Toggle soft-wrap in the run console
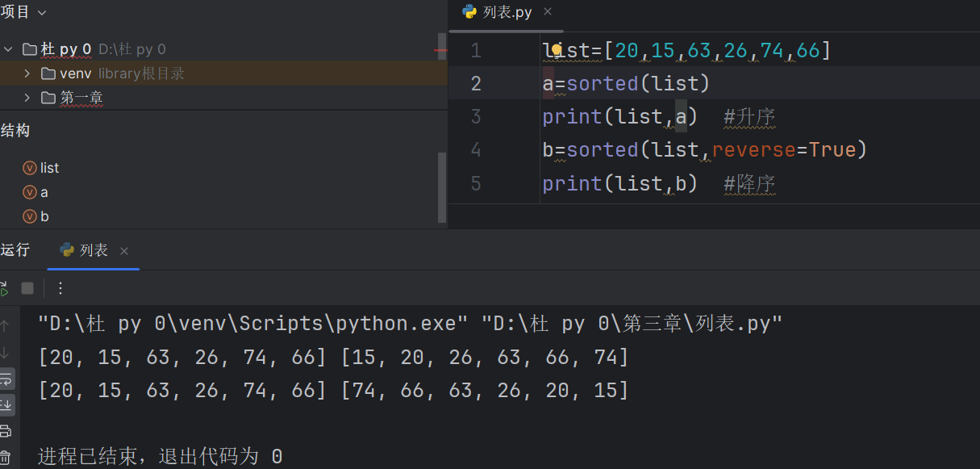 (6, 379)
